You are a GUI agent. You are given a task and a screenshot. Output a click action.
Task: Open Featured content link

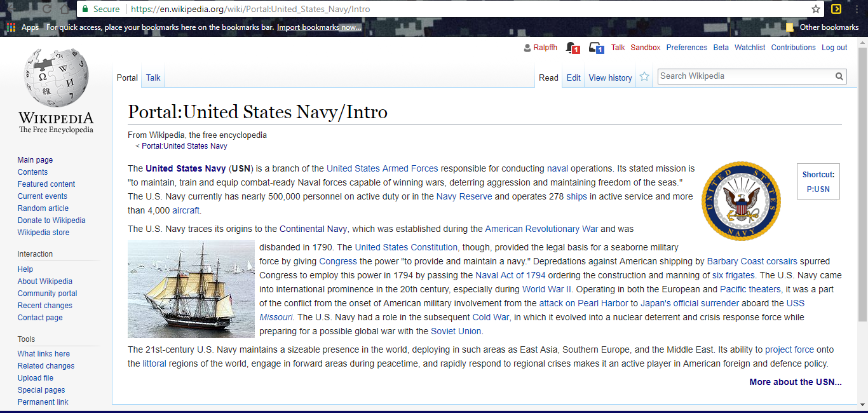46,184
